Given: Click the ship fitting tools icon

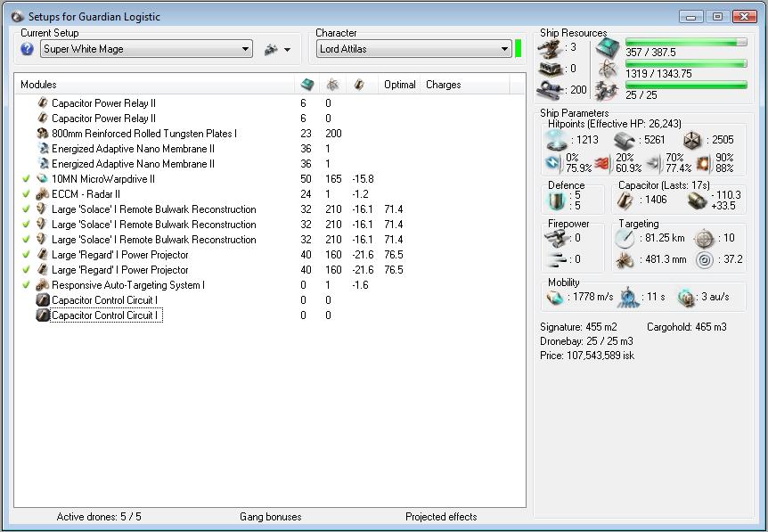Looking at the screenshot, I should 271,49.
